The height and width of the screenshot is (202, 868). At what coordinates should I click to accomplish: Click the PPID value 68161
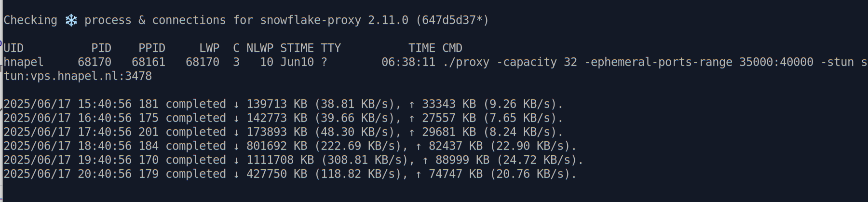(x=149, y=62)
